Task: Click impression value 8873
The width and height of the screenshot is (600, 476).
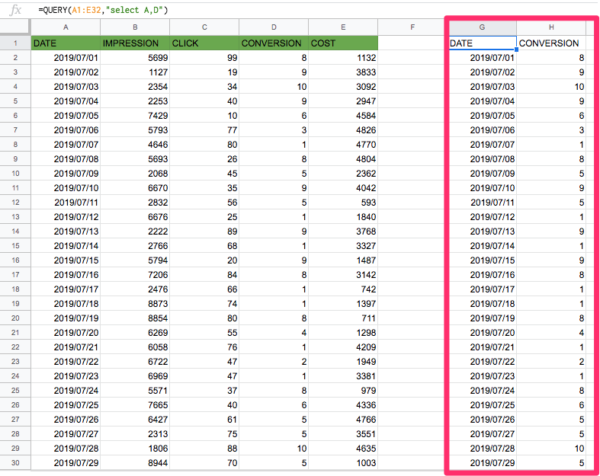Action: click(135, 304)
